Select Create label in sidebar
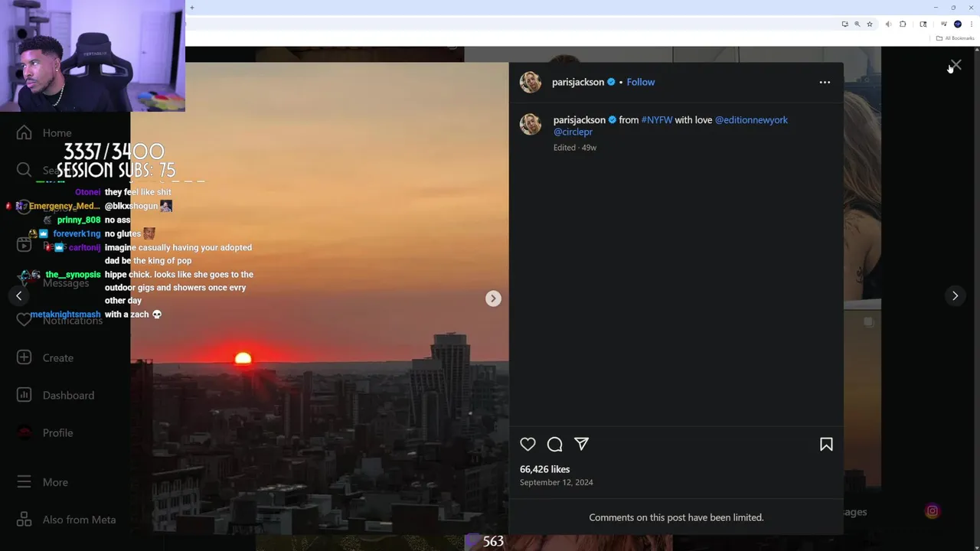 58,358
